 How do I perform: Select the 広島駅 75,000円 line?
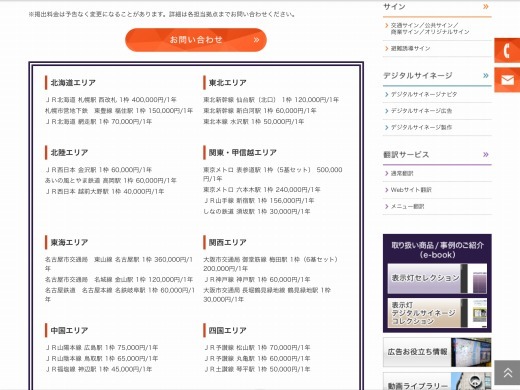click(102, 348)
